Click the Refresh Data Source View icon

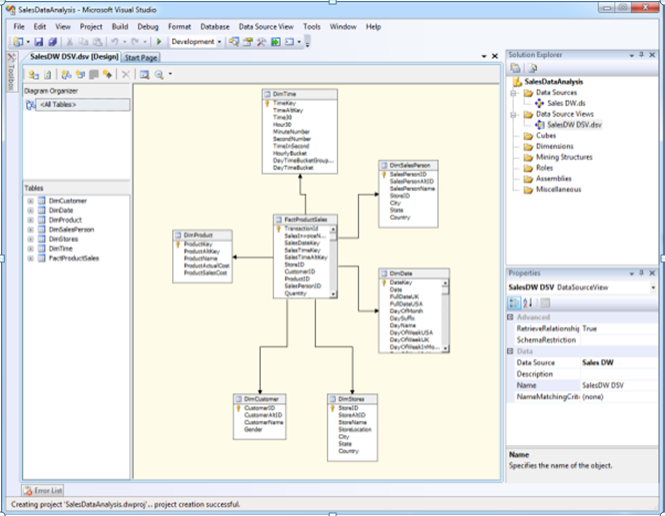[x=48, y=75]
